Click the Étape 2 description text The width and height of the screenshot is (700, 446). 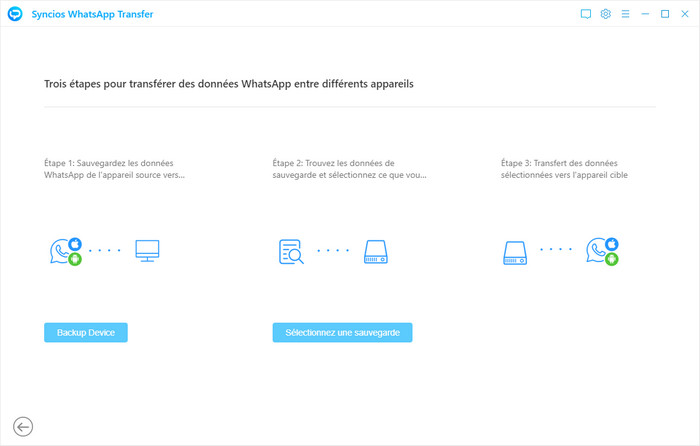click(349, 169)
